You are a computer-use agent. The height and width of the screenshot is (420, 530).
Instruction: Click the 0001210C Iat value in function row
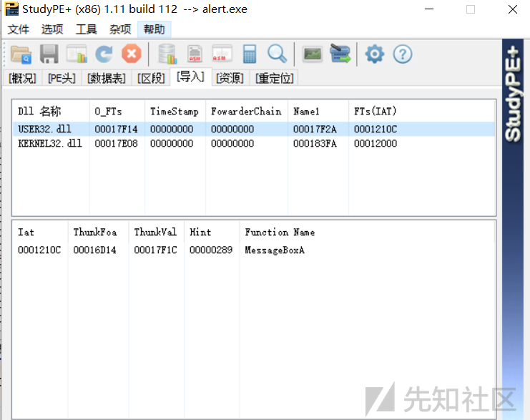(x=39, y=250)
